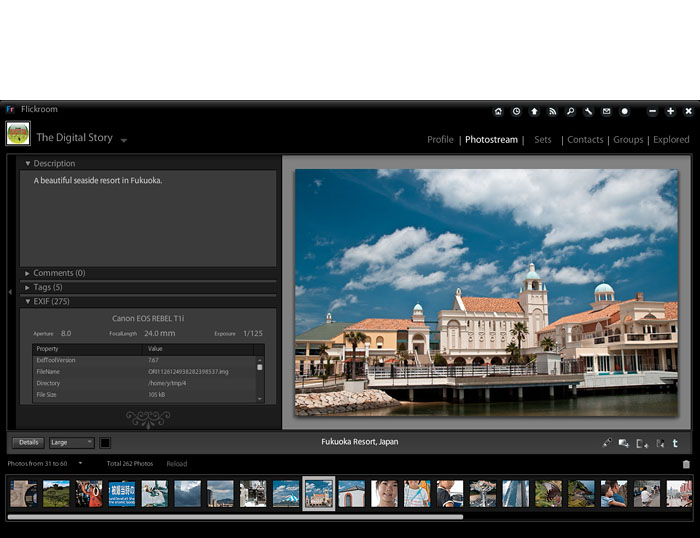Click the search magnifier icon
Screen dimensions: 700x538
pos(570,111)
